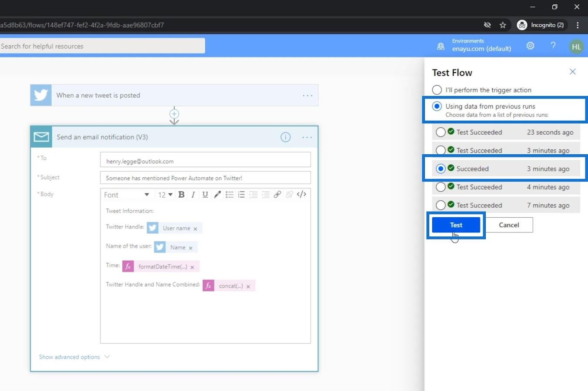Open the Settings gear icon

530,46
